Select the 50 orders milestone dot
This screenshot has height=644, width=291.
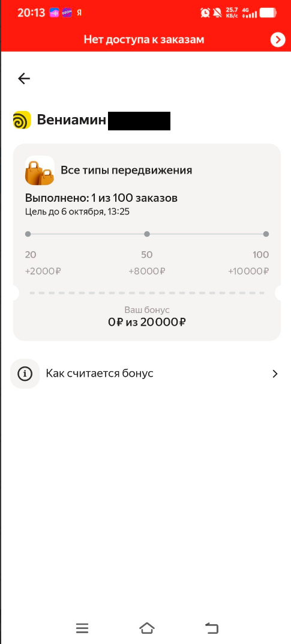(147, 234)
